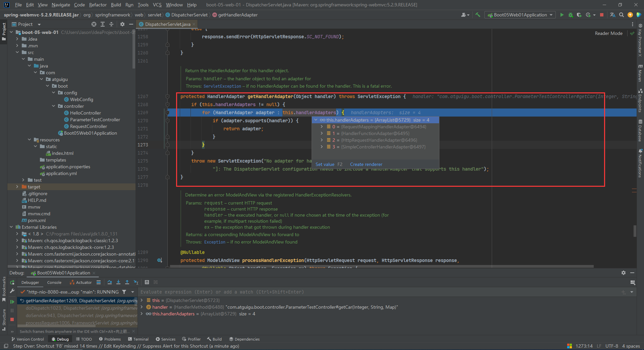Viewport: 644px width, 350px height.
Task: Toggle Reader Mode in the editor
Action: click(x=608, y=33)
